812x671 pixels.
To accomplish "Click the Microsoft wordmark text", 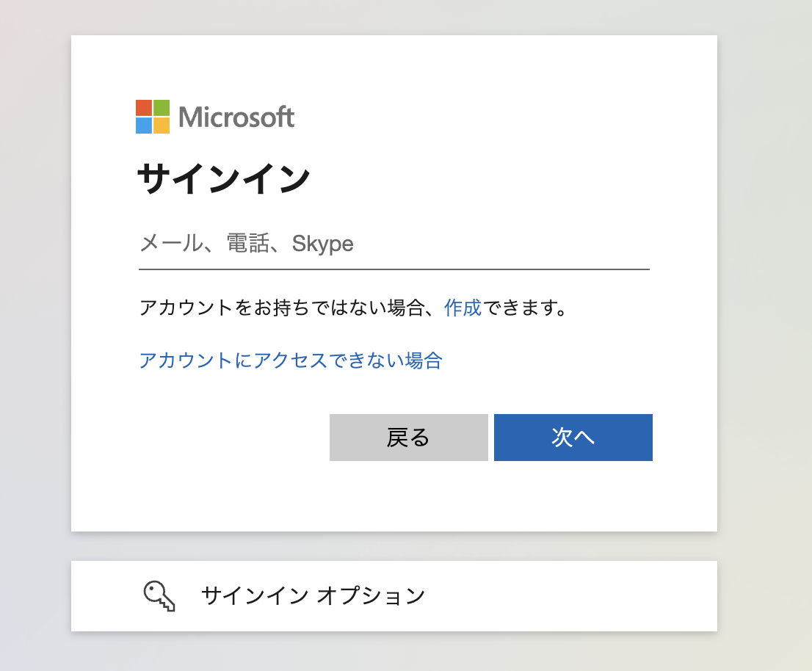I will (236, 117).
